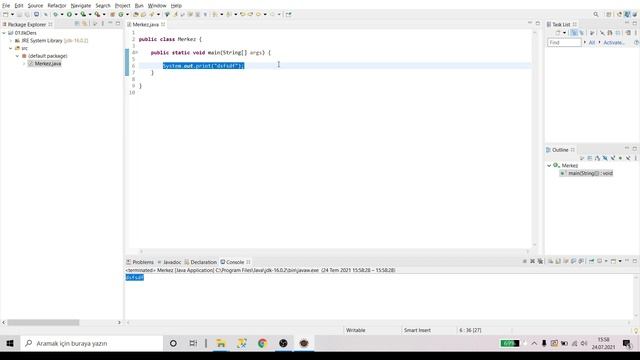Click the Windows taskbar search box
Screen dimensions: 640x360
[x=92, y=343]
